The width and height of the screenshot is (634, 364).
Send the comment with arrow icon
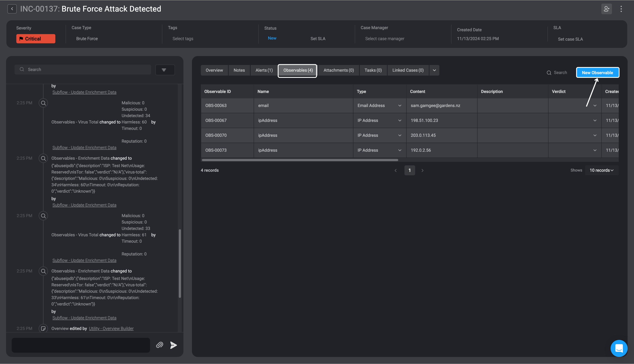pyautogui.click(x=173, y=345)
